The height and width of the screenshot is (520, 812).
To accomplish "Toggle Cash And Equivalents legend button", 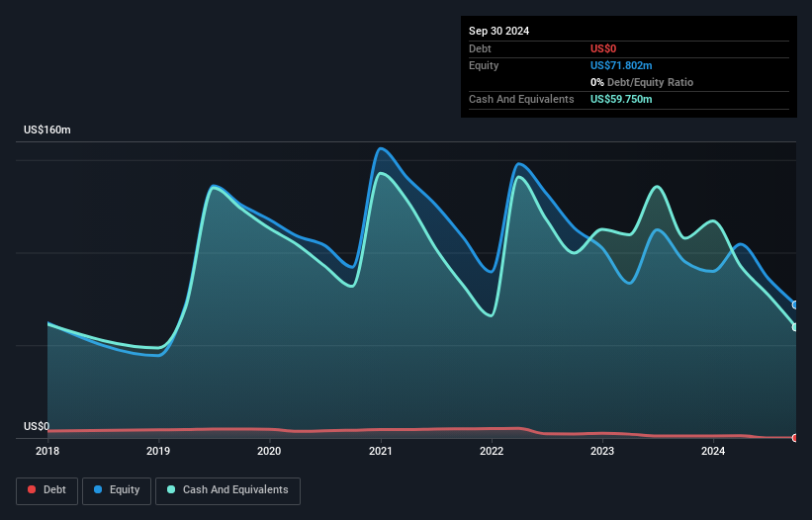I will [227, 490].
